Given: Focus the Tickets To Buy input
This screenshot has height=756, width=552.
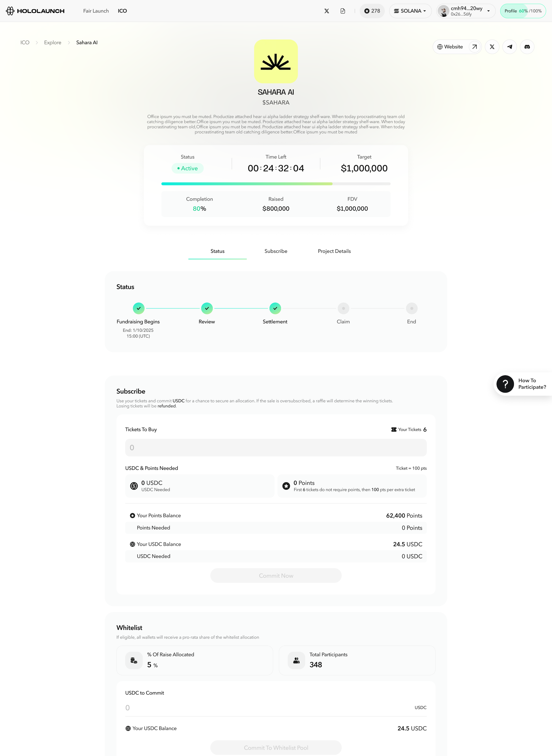Looking at the screenshot, I should pos(276,447).
